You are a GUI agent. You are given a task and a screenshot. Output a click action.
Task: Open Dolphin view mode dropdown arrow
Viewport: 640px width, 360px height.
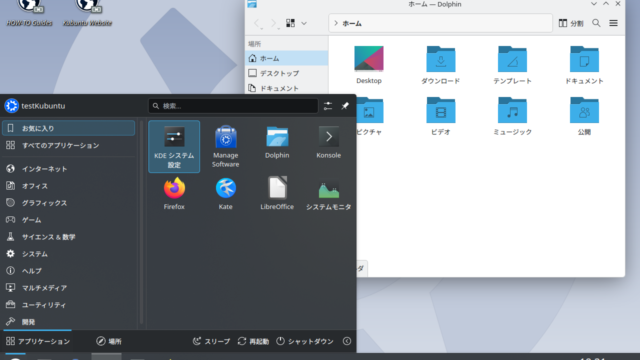coord(304,23)
